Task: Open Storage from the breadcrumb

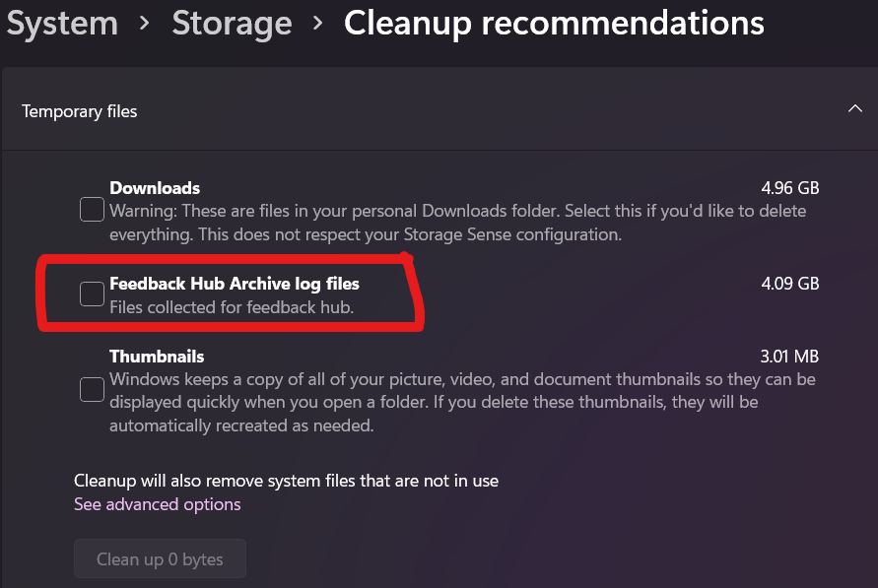Action: (232, 23)
